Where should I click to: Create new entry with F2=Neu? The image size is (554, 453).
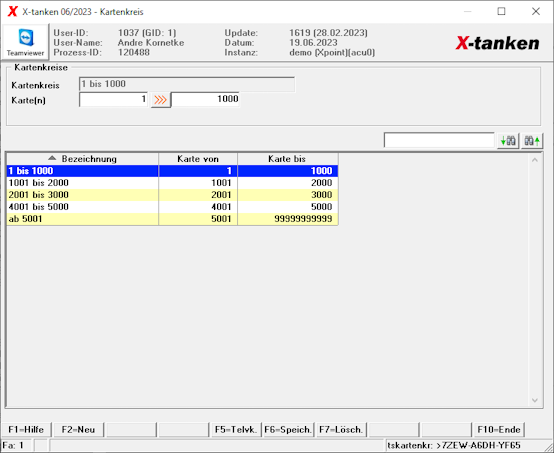pyautogui.click(x=78, y=430)
